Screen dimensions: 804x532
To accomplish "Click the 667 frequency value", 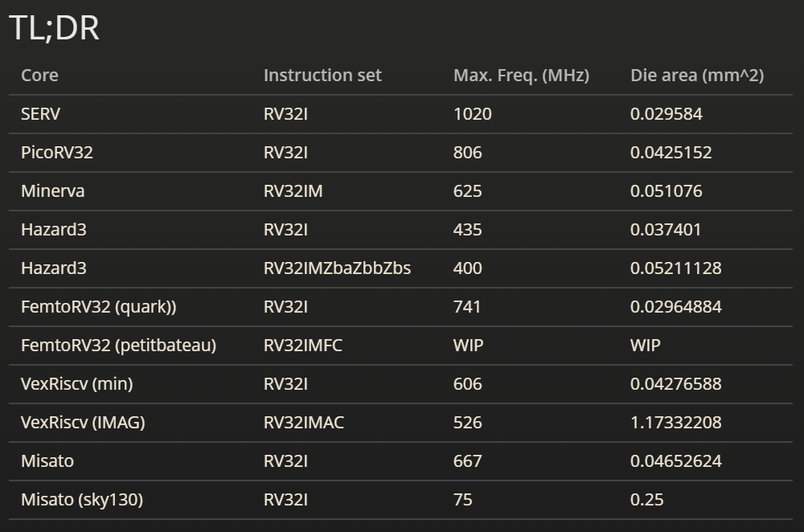I will click(468, 460).
